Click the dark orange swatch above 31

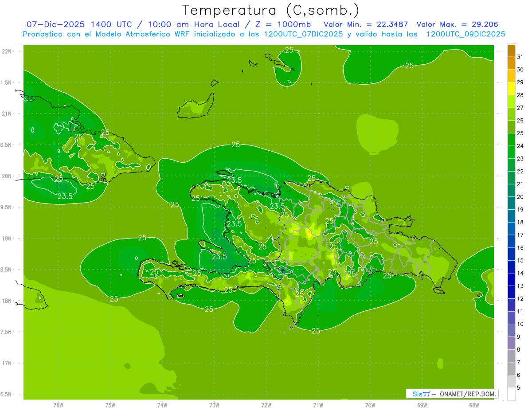(x=511, y=51)
